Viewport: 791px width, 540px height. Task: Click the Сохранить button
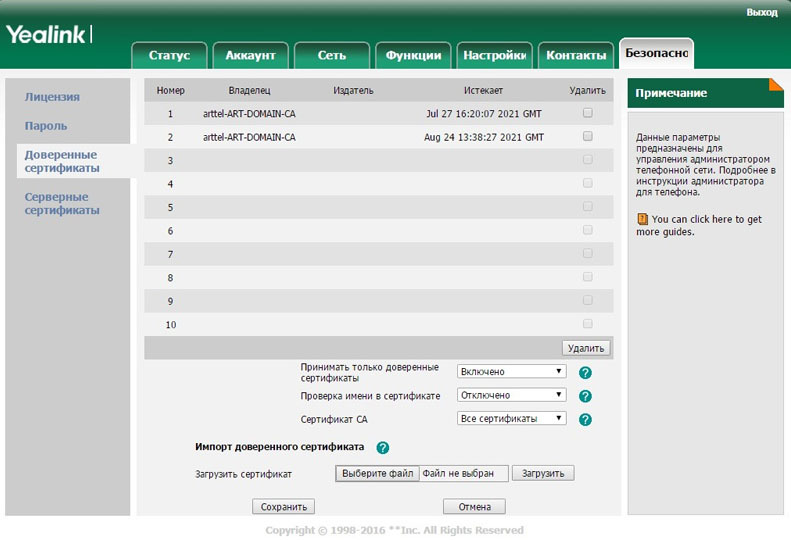[284, 507]
